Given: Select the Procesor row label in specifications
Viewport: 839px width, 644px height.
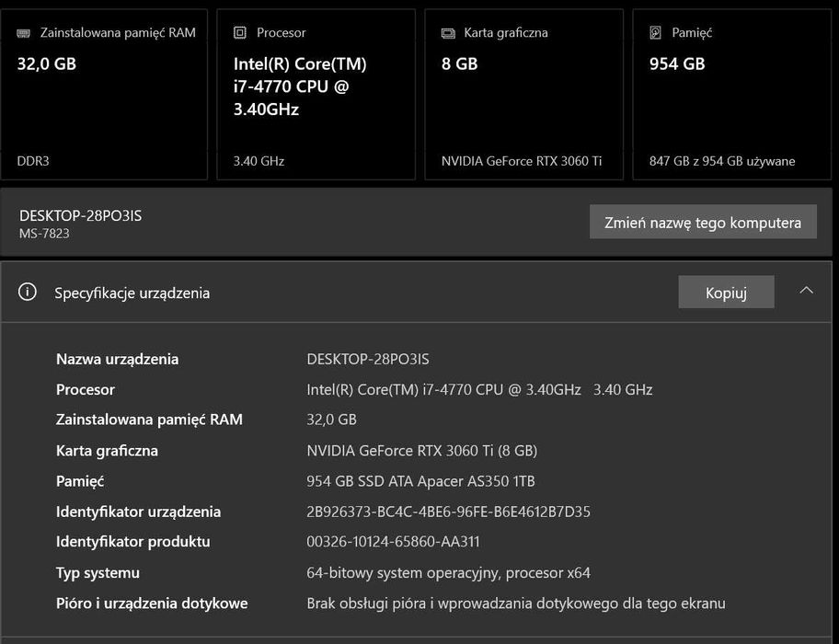Looking at the screenshot, I should [x=86, y=389].
